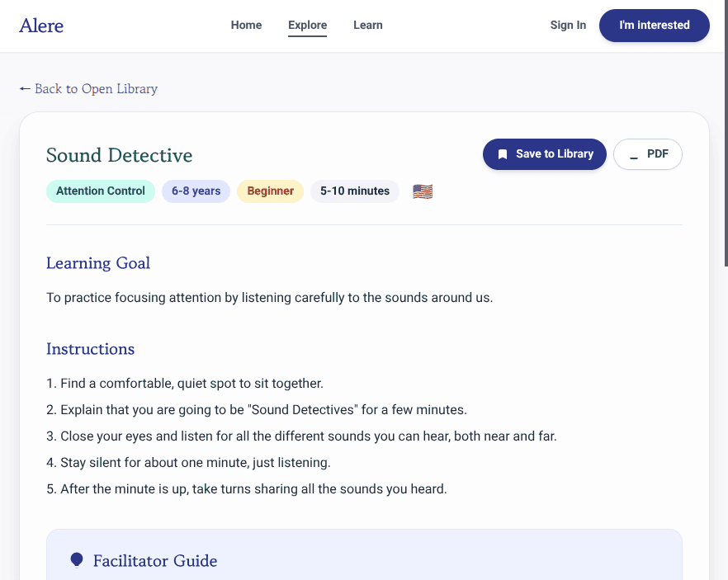This screenshot has height=580, width=728.
Task: Go to the Home nav item
Action: (x=246, y=25)
